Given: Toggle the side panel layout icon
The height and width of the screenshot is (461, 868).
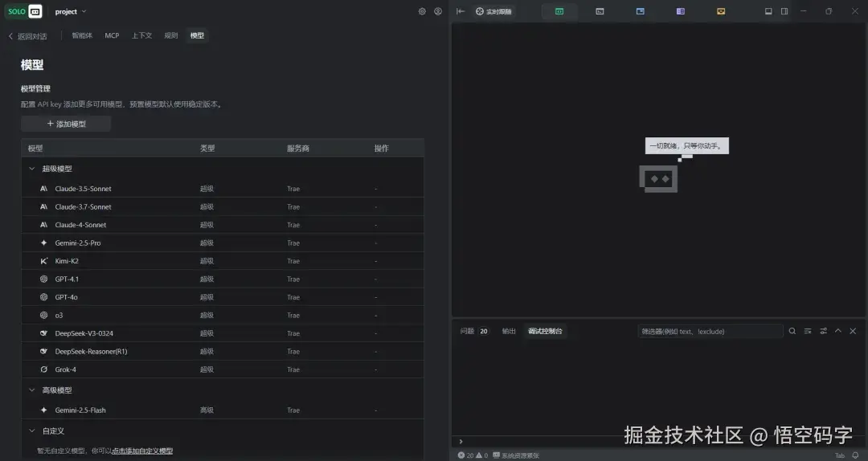Looking at the screenshot, I should tap(784, 11).
